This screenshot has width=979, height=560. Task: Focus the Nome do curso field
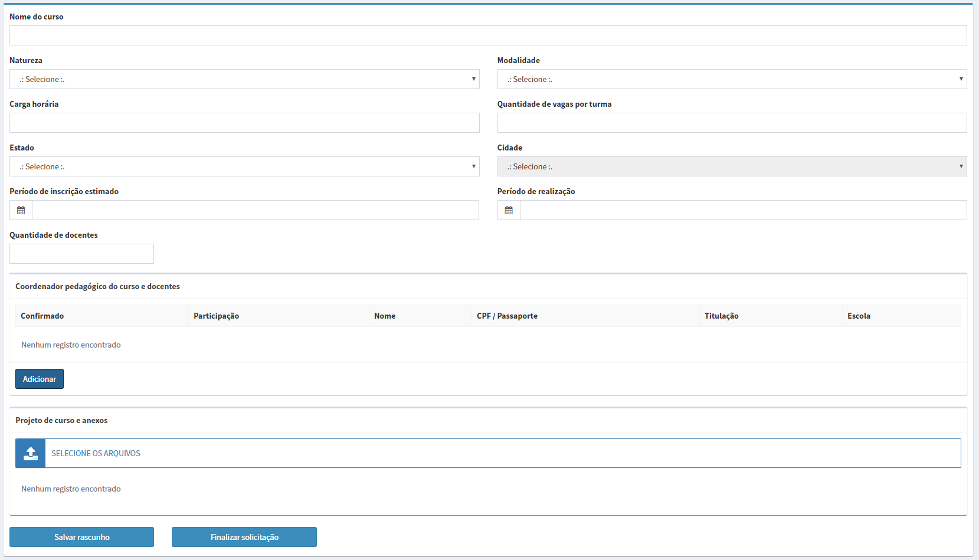488,35
